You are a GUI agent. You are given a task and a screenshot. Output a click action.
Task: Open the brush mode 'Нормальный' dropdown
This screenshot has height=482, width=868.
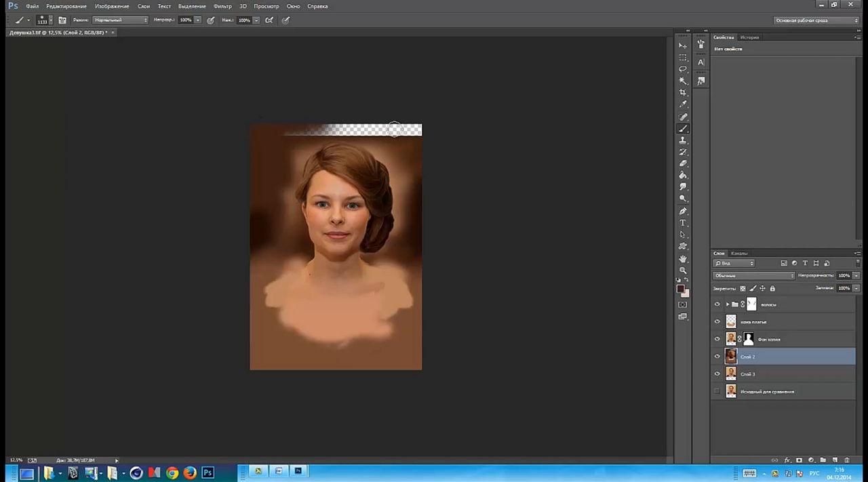120,20
